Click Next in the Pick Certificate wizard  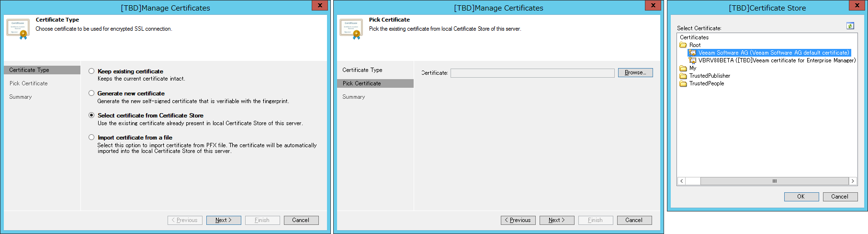click(557, 220)
